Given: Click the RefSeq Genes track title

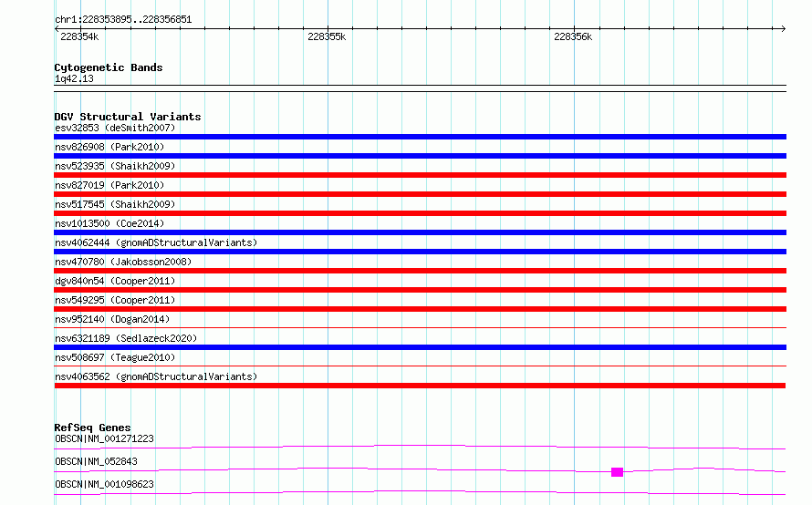Looking at the screenshot, I should pos(92,428).
